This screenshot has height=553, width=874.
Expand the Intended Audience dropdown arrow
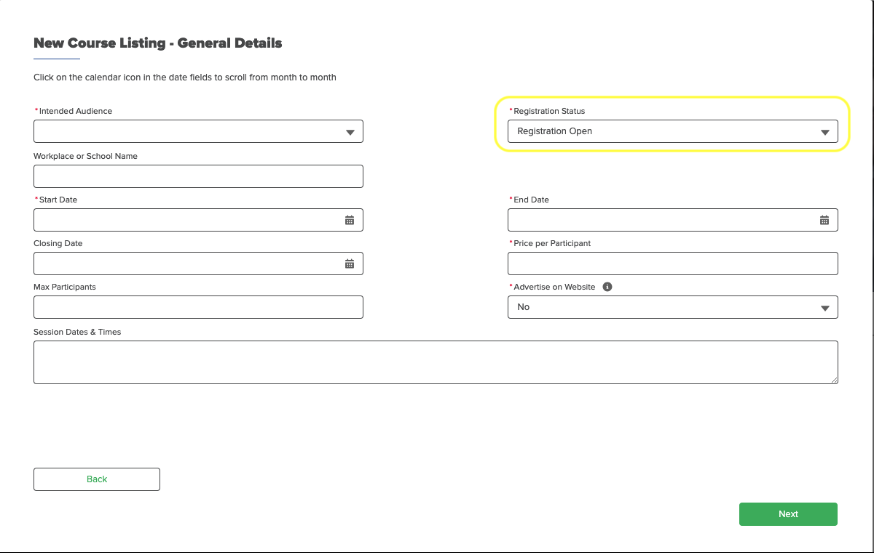tap(349, 132)
